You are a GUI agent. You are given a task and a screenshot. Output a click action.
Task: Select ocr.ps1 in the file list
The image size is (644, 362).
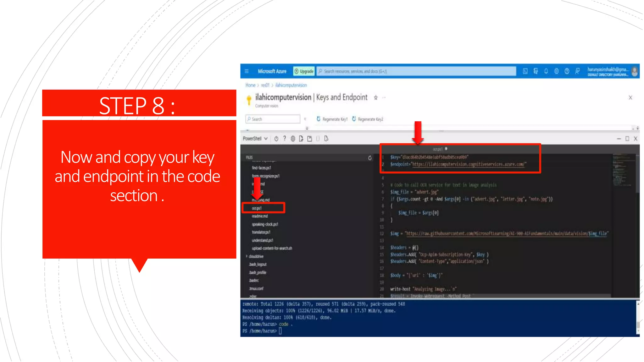coord(257,208)
